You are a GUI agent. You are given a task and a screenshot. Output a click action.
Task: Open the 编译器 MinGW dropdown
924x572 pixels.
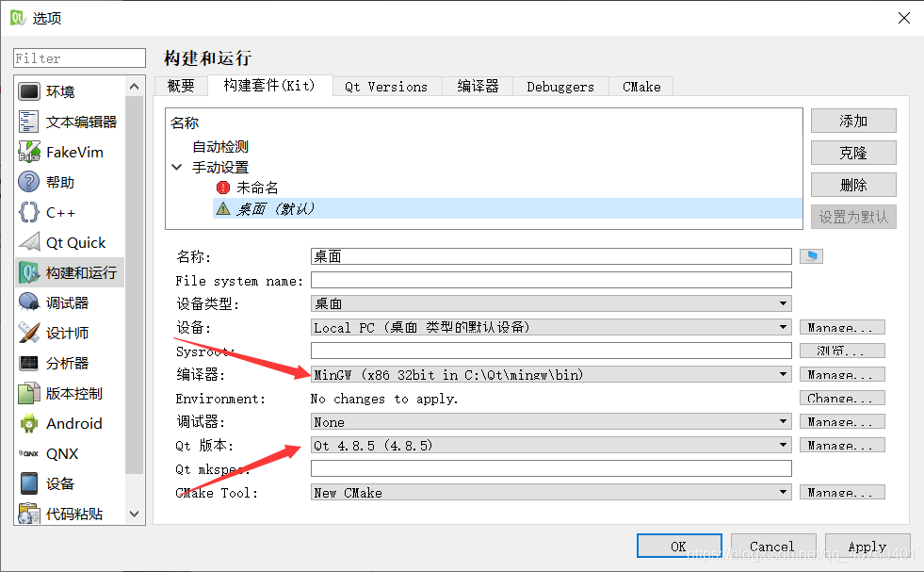[x=551, y=374]
